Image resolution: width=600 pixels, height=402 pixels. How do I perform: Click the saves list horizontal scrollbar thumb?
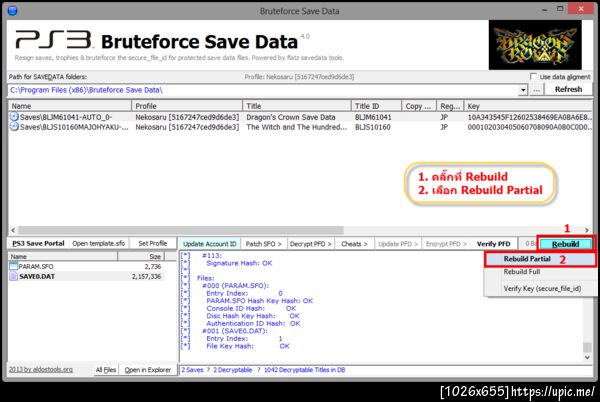[x=181, y=230]
